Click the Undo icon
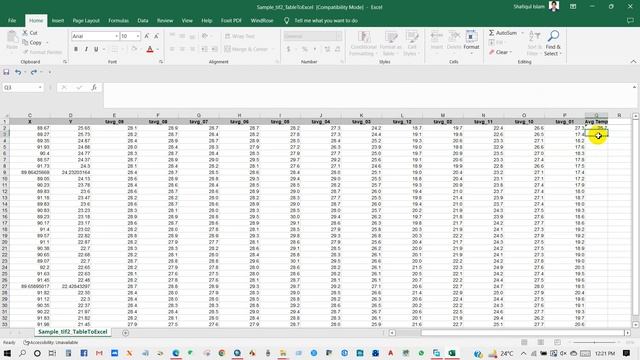Image resolution: width=640 pixels, height=360 pixels. pos(18,72)
